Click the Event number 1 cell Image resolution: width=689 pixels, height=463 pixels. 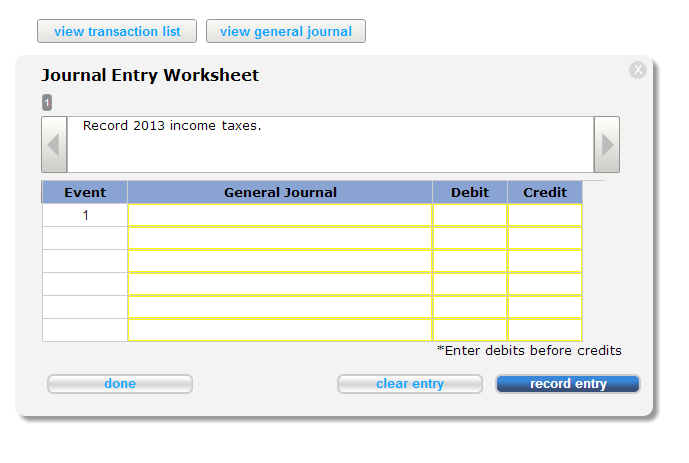click(x=85, y=215)
